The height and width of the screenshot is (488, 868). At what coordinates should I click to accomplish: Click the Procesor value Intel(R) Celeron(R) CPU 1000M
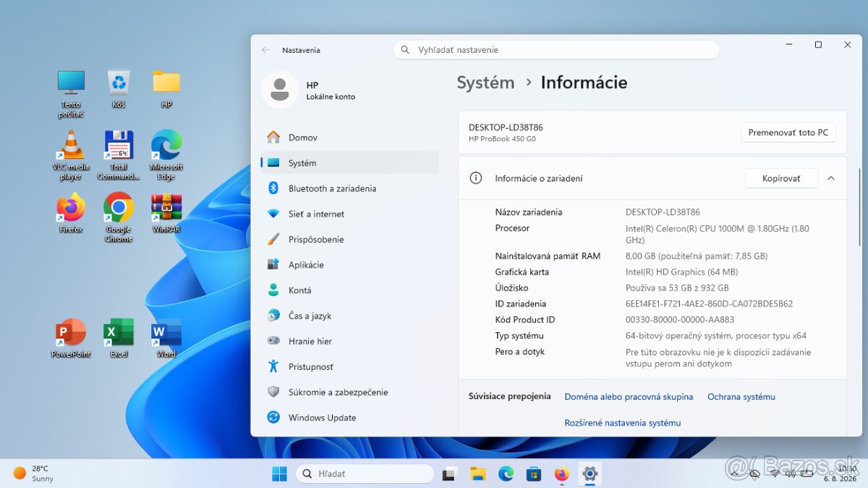(x=718, y=234)
